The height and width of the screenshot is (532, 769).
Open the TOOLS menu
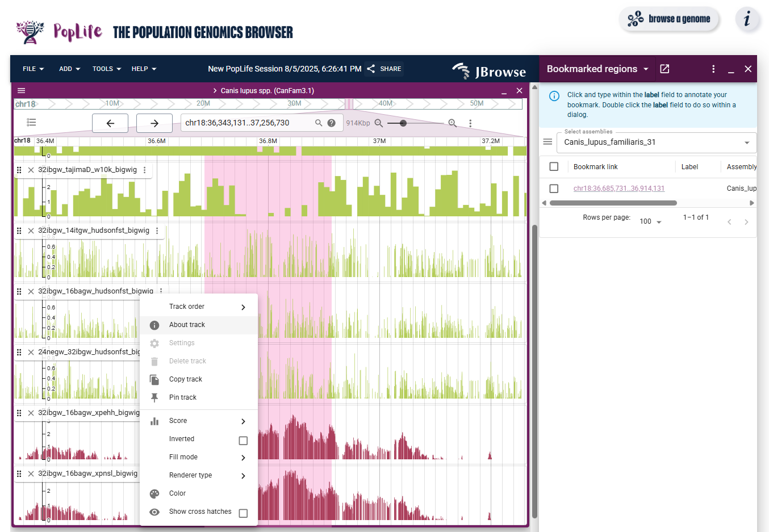point(107,69)
